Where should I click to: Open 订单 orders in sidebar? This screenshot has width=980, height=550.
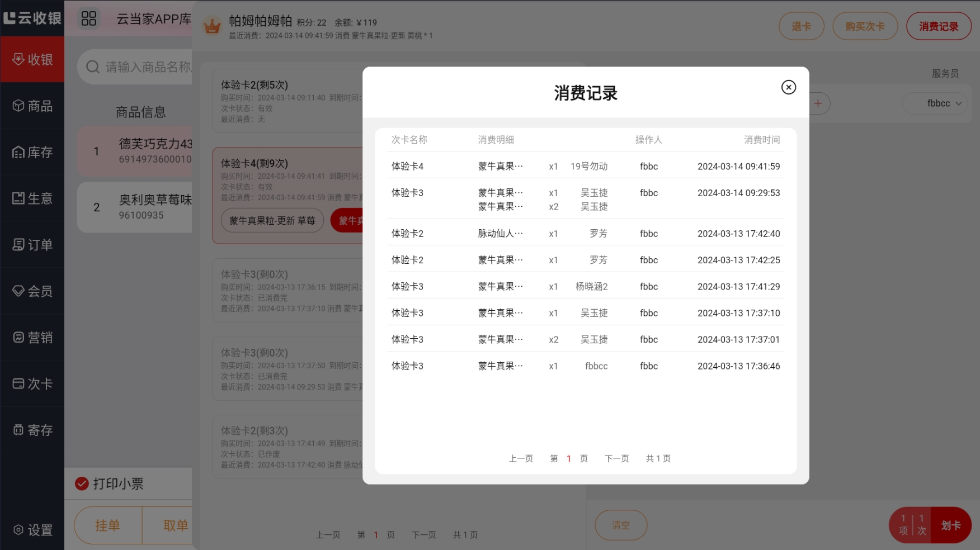point(32,245)
